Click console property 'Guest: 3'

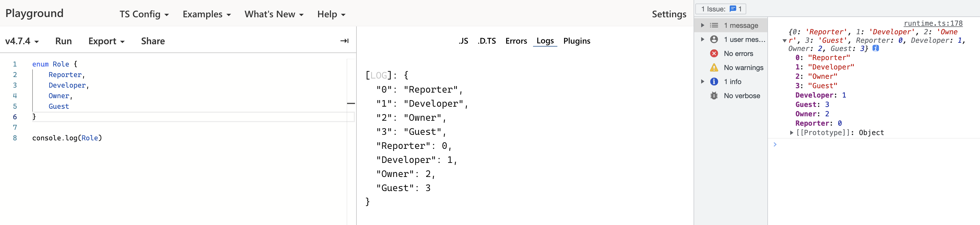point(812,105)
